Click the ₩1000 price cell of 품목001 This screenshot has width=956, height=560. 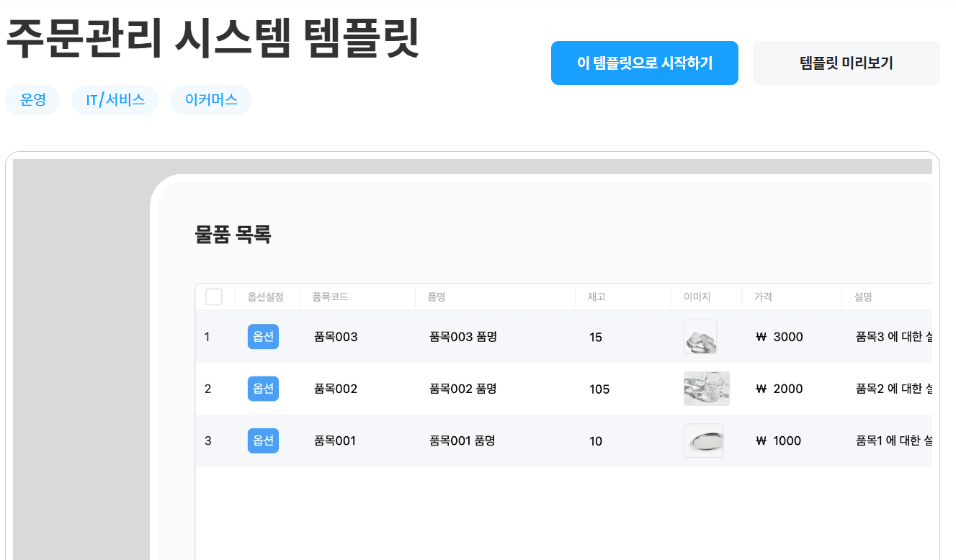tap(777, 441)
